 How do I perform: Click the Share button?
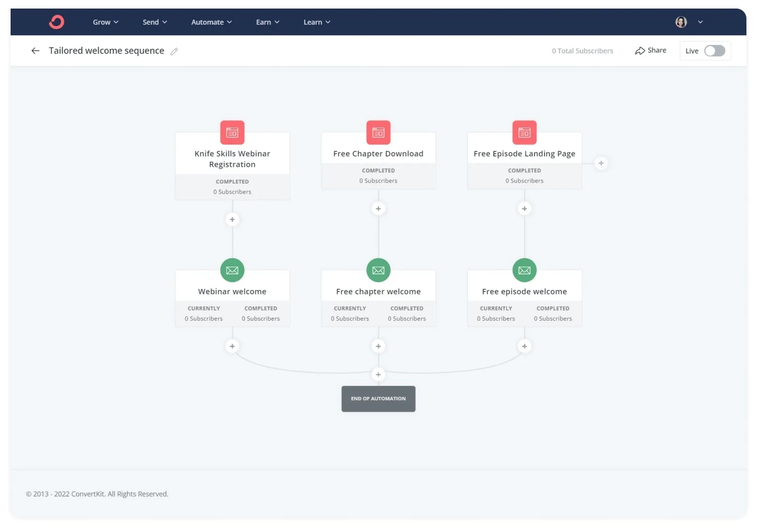click(651, 50)
